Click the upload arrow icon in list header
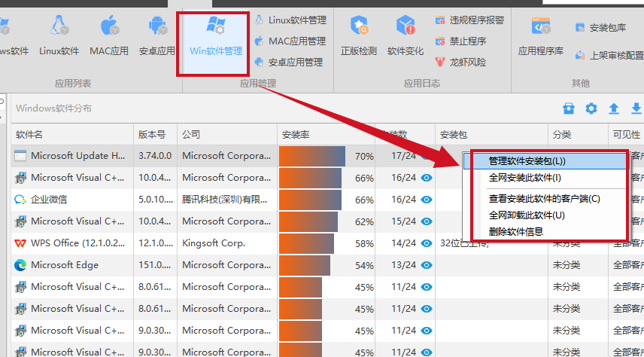The height and width of the screenshot is (357, 644). tap(614, 108)
